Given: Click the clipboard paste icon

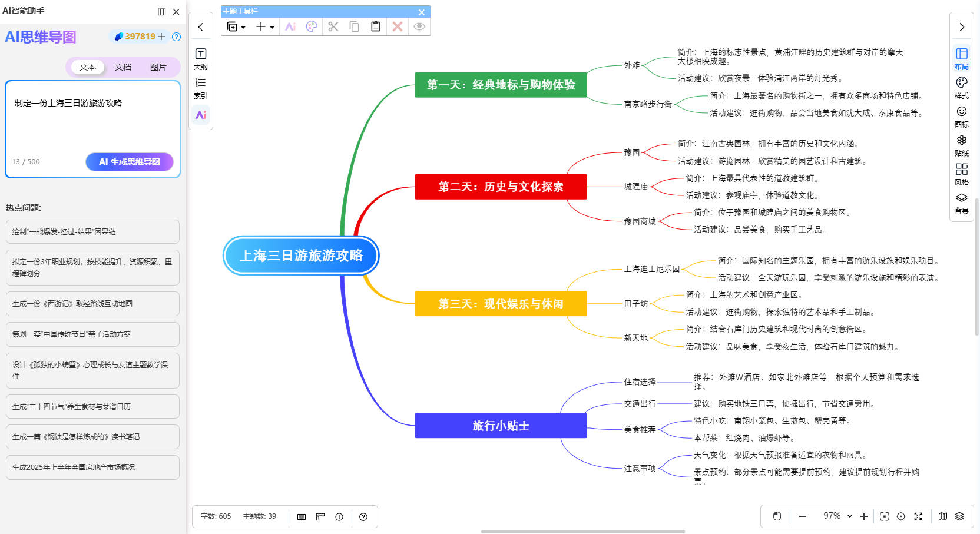Looking at the screenshot, I should pyautogui.click(x=376, y=26).
